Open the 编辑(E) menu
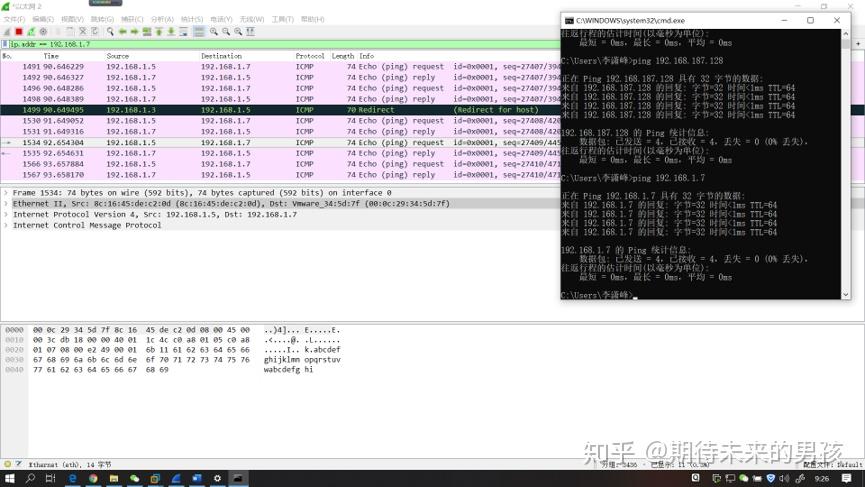865x487 pixels. [43, 19]
